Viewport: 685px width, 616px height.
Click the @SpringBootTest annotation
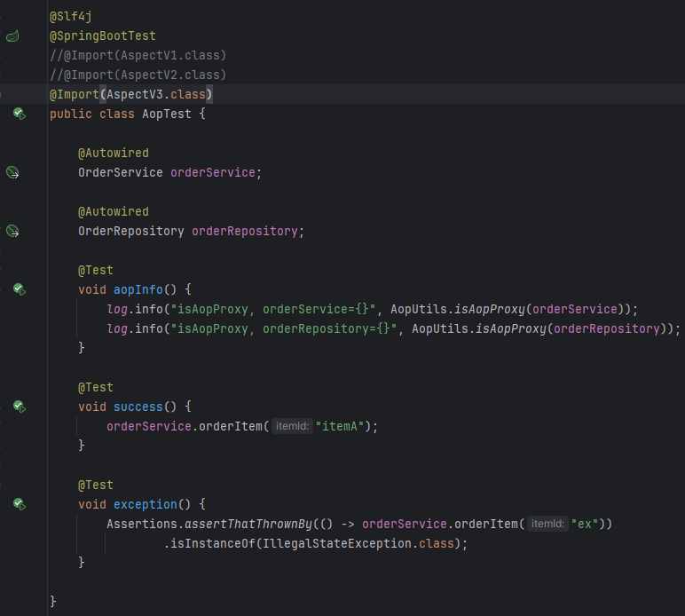pos(103,36)
